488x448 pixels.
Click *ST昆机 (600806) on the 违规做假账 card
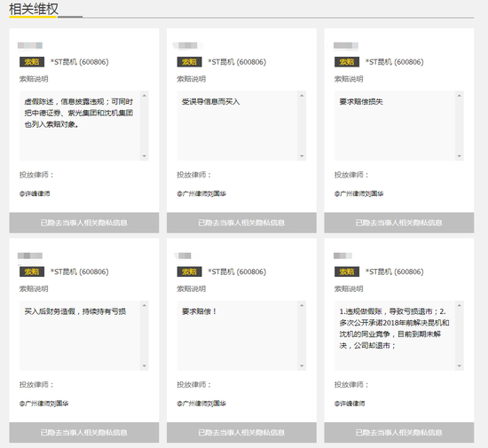click(x=395, y=271)
